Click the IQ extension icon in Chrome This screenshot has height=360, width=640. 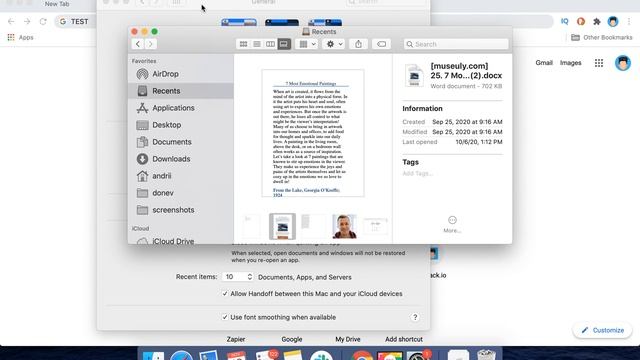tap(564, 22)
